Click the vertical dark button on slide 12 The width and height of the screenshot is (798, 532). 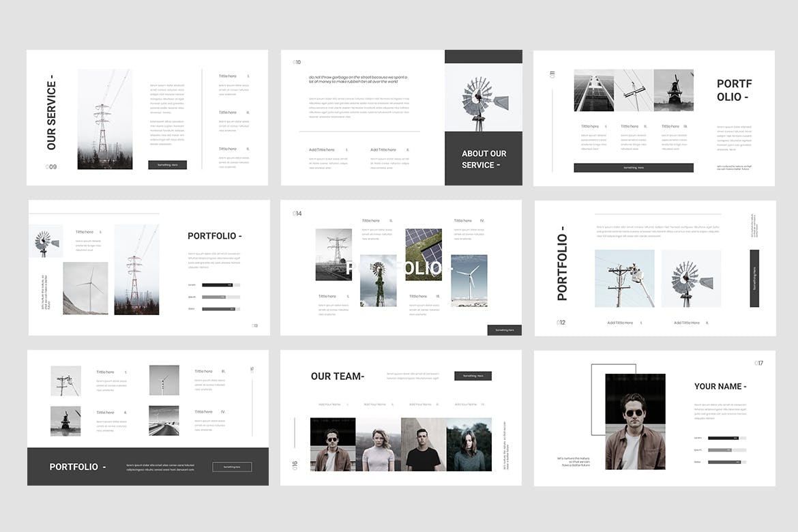(x=754, y=278)
